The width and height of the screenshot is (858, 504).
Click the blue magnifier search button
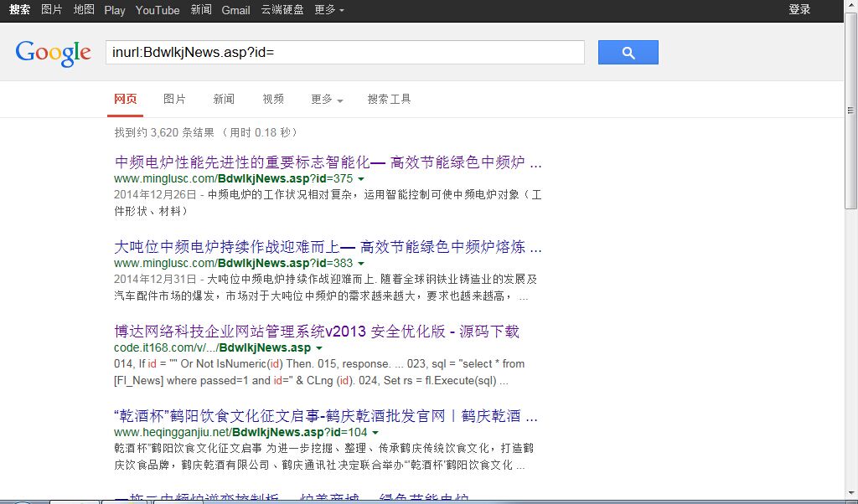(x=628, y=53)
